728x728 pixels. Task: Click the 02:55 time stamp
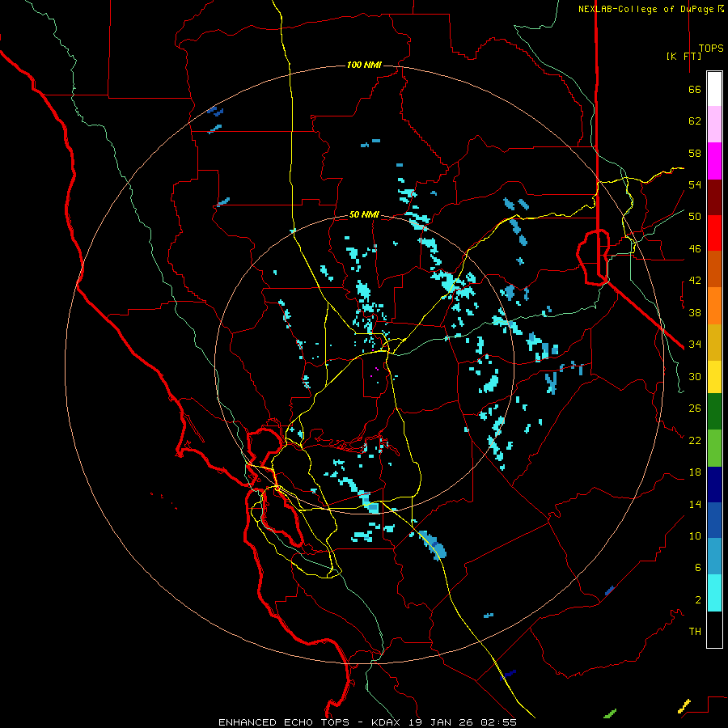click(x=498, y=722)
